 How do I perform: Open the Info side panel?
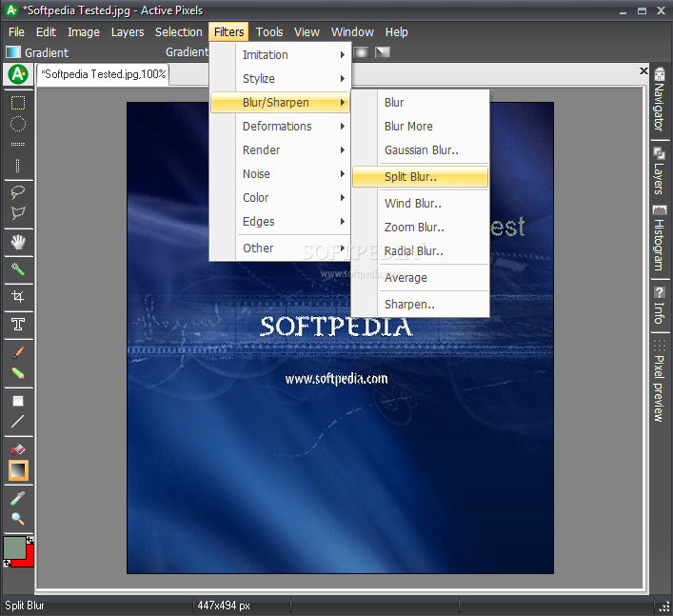click(660, 306)
